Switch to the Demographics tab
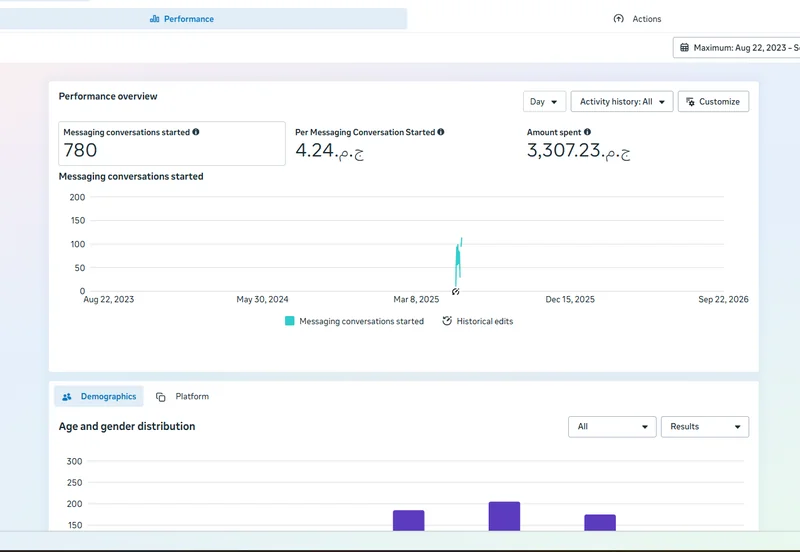The image size is (800, 552). pyautogui.click(x=99, y=396)
